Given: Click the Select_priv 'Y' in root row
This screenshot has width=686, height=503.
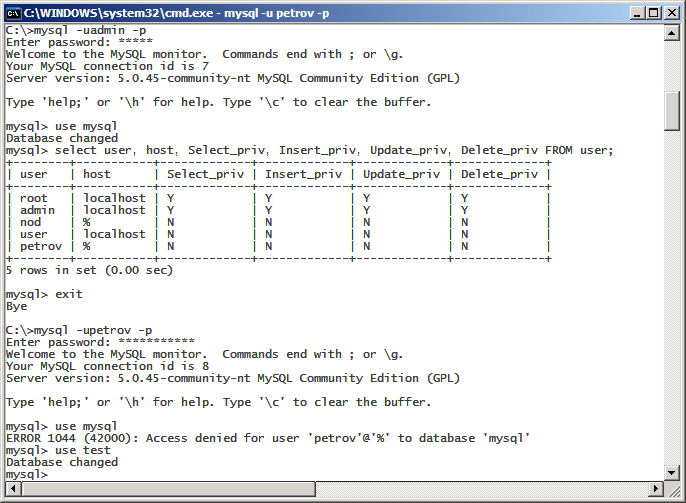Looking at the screenshot, I should point(171,198).
